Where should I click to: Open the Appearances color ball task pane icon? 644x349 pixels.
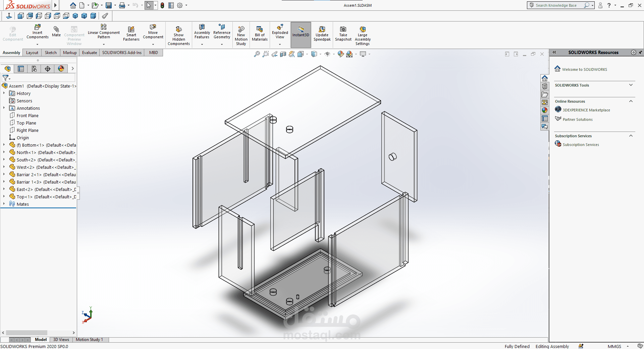point(545,110)
